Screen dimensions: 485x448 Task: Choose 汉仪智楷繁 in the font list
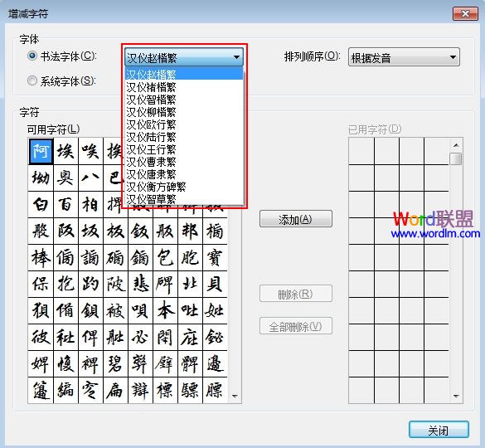click(x=184, y=100)
